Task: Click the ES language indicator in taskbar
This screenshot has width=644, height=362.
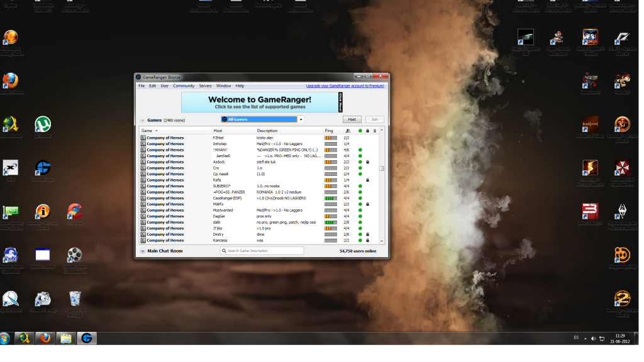Action: coord(576,337)
